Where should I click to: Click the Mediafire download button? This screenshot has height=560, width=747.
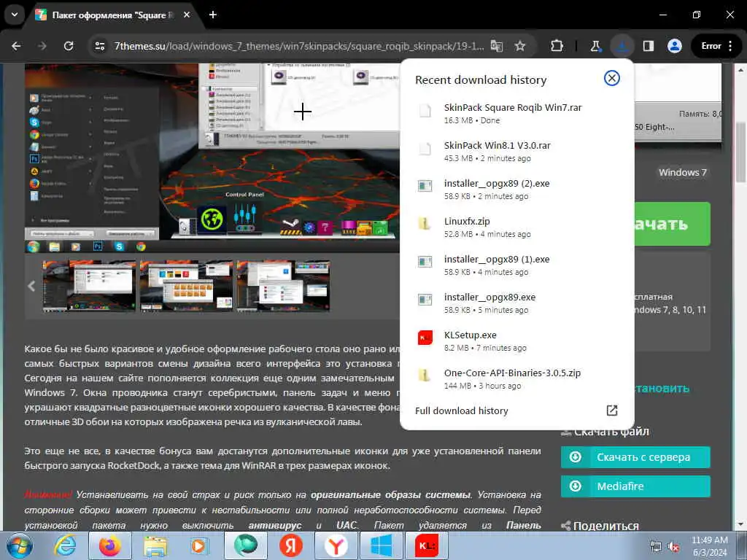coord(635,486)
